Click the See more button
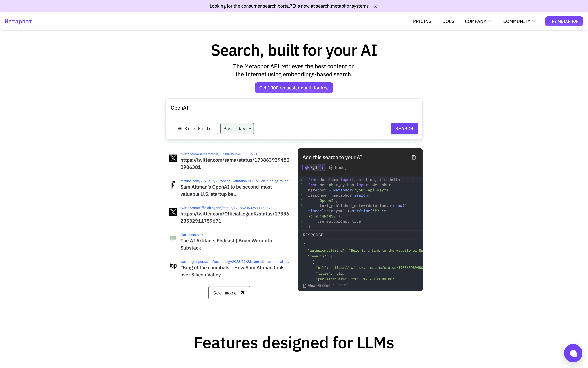 [x=229, y=293]
